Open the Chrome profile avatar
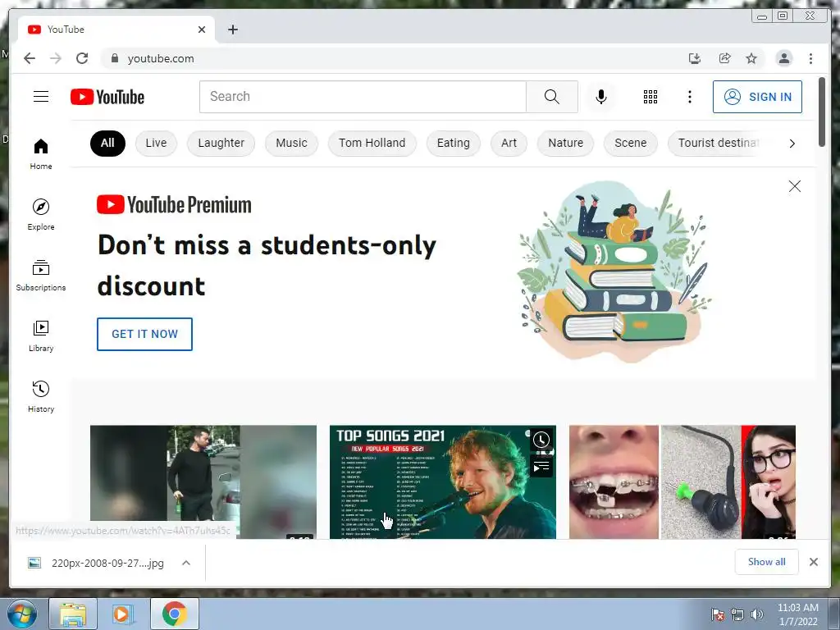The image size is (840, 630). (x=783, y=58)
